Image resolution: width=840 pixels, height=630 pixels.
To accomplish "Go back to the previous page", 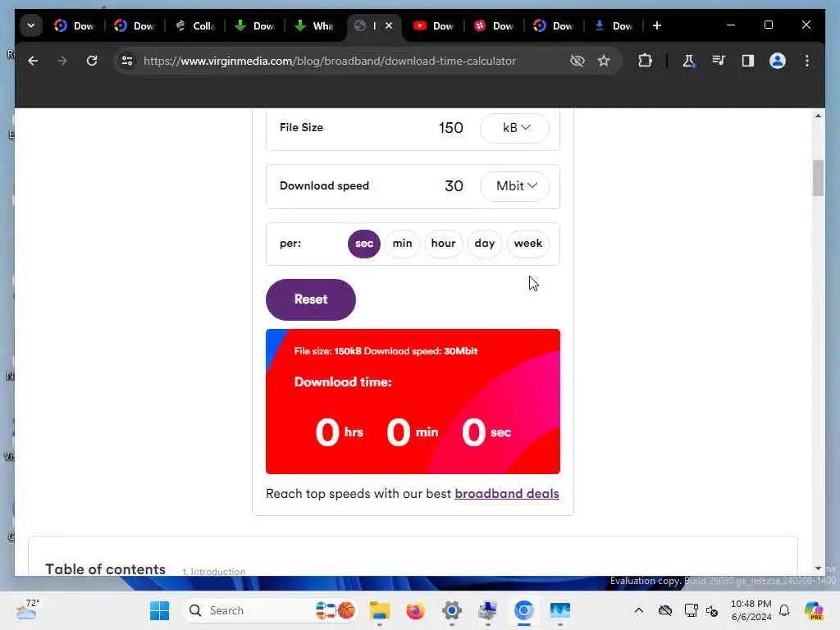I will point(33,61).
